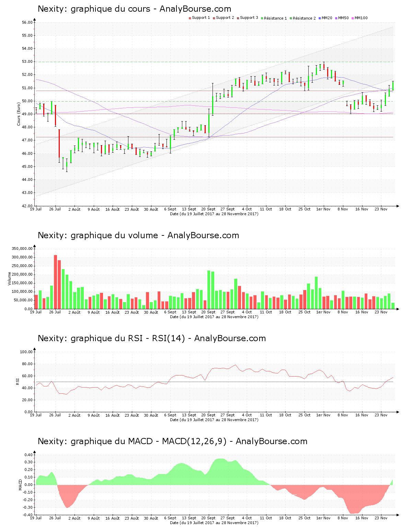Click the 350,000.00 volume axis value
The height and width of the screenshot is (532, 412).
(x=22, y=249)
